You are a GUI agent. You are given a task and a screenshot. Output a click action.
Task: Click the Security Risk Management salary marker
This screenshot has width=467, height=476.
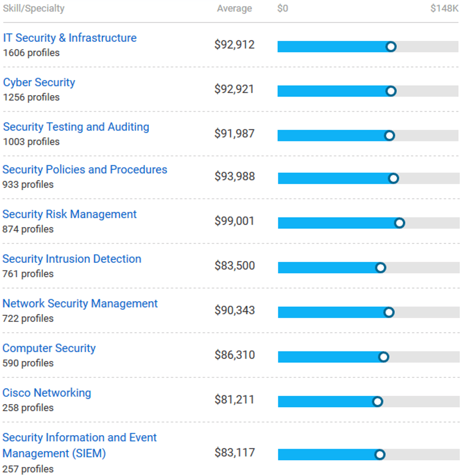coord(400,223)
